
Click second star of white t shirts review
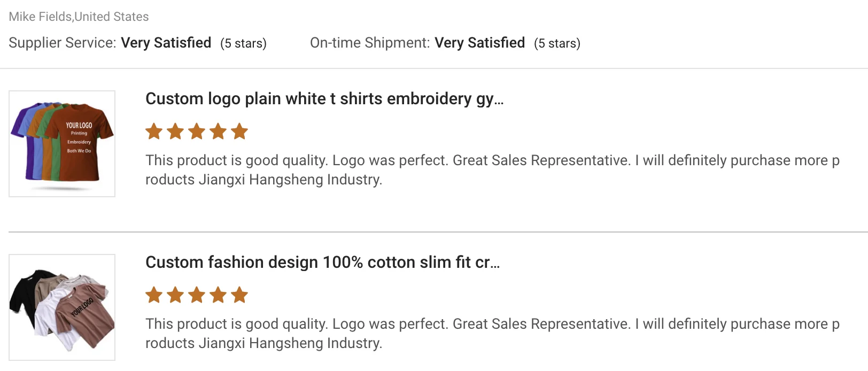(x=175, y=132)
